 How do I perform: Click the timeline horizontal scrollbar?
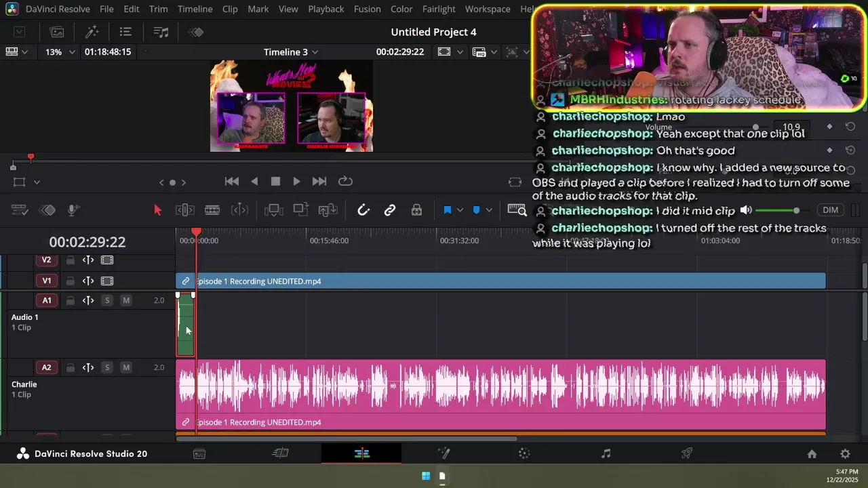pyautogui.click(x=347, y=439)
